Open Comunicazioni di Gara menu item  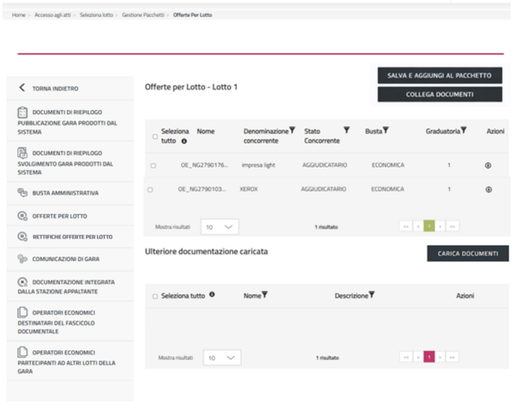tap(70, 259)
